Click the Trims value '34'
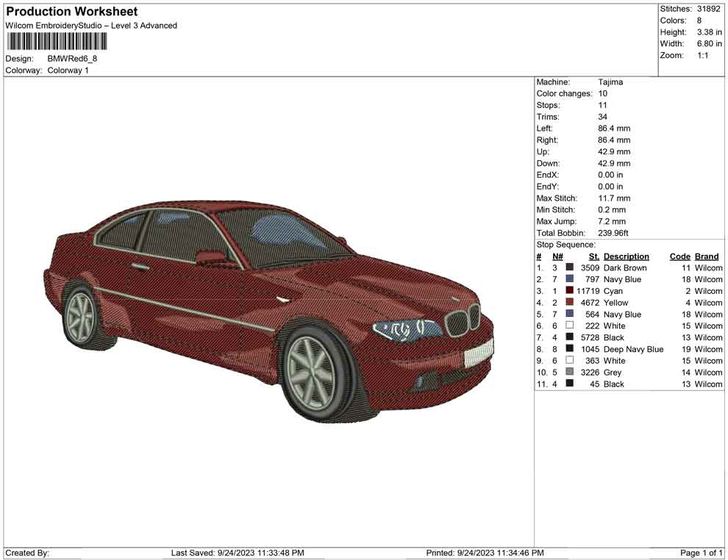This screenshot has height=560, width=728. click(x=603, y=117)
